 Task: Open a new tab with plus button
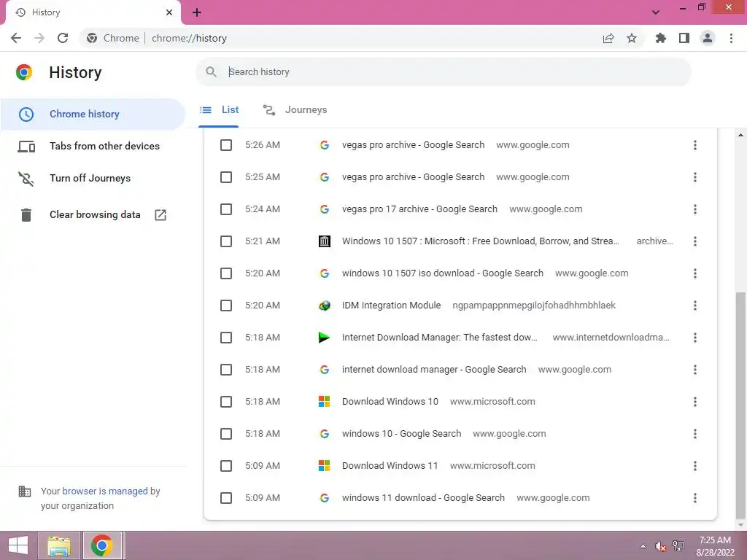pos(197,12)
